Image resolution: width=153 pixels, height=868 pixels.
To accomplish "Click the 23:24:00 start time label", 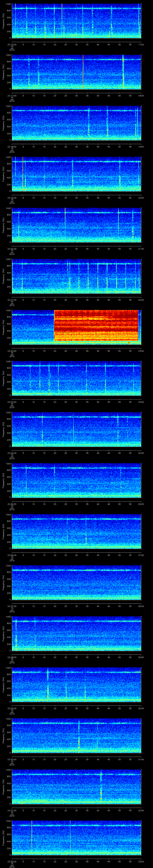I will [x=12, y=453].
